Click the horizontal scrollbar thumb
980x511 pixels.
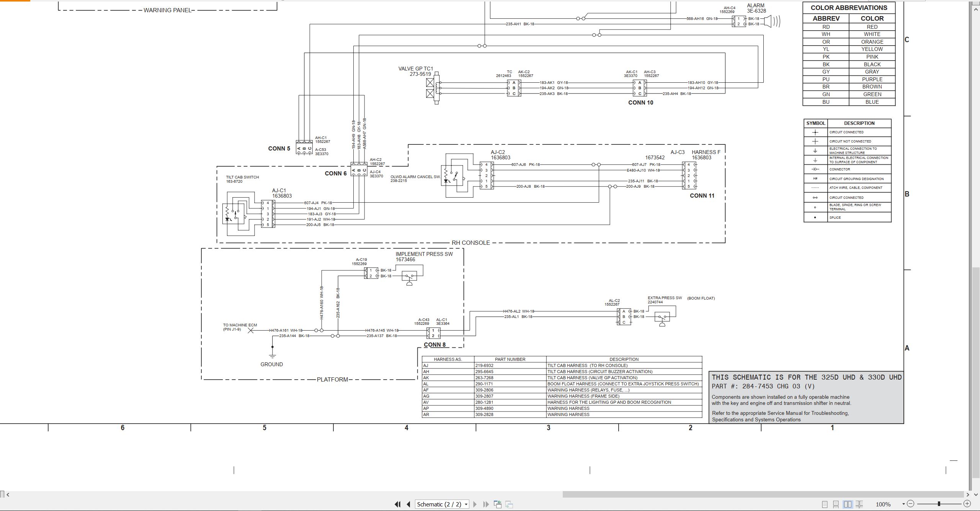(x=763, y=495)
